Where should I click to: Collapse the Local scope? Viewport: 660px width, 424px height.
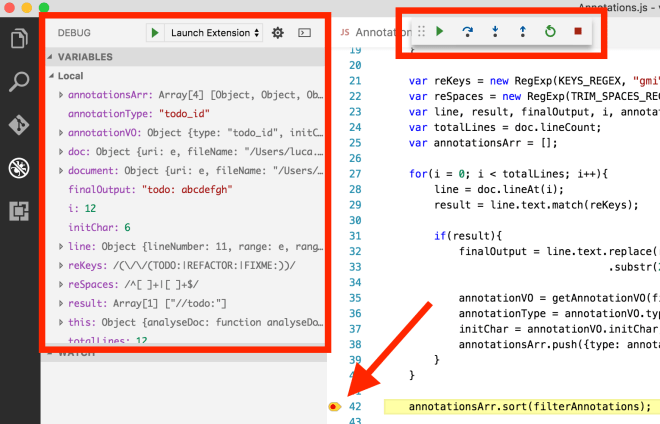coord(51,76)
